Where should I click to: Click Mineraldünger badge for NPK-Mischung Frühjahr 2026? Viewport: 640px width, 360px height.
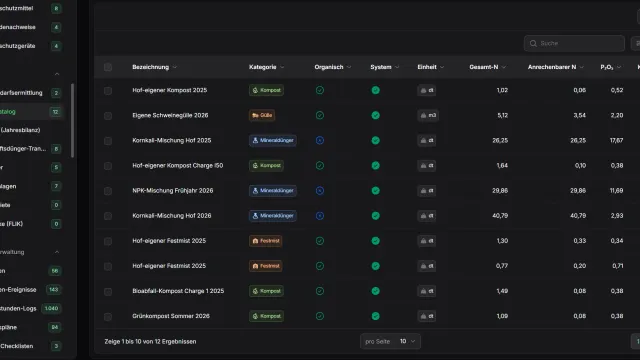273,191
